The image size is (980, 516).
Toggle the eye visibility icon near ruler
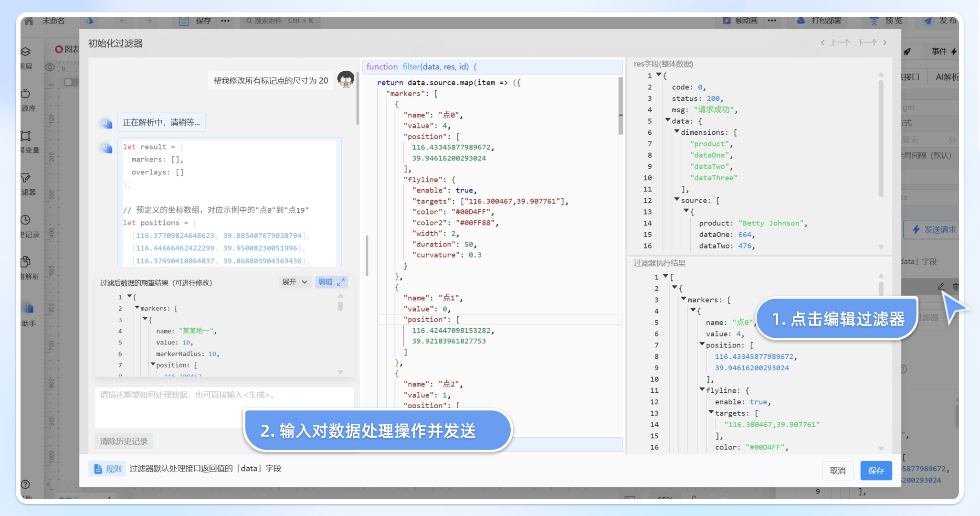click(x=50, y=67)
